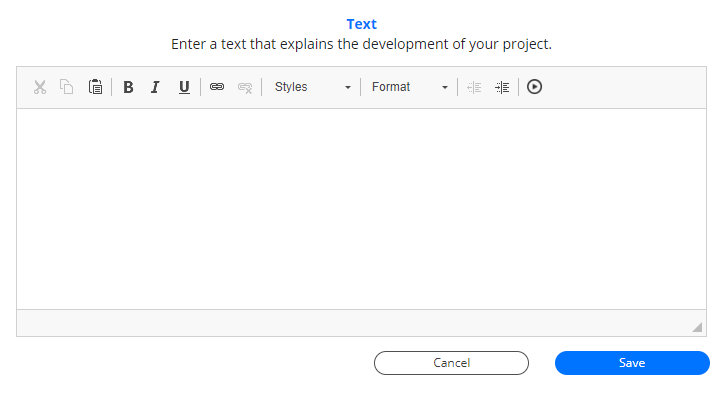Click the editor resize handle corner

coord(697,327)
